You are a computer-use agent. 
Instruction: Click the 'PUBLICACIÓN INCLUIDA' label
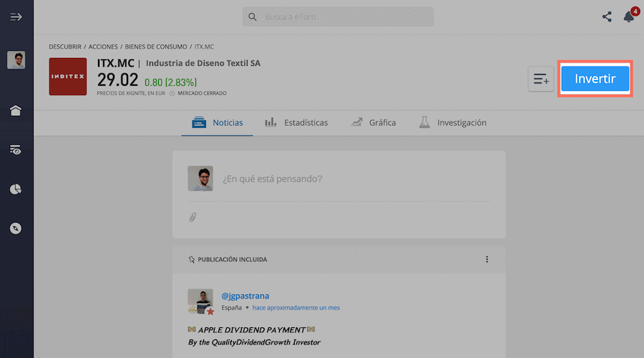pyautogui.click(x=233, y=259)
